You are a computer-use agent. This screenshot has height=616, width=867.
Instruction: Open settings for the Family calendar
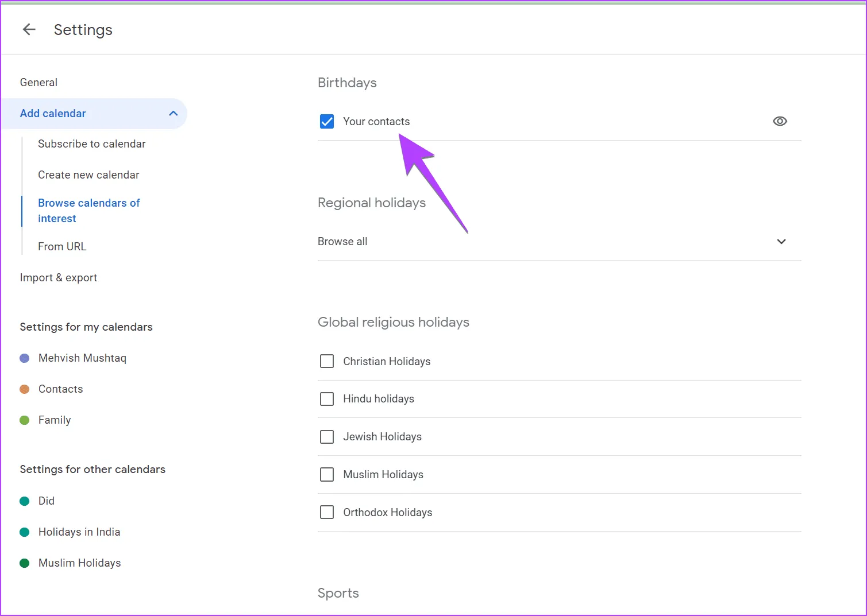55,420
